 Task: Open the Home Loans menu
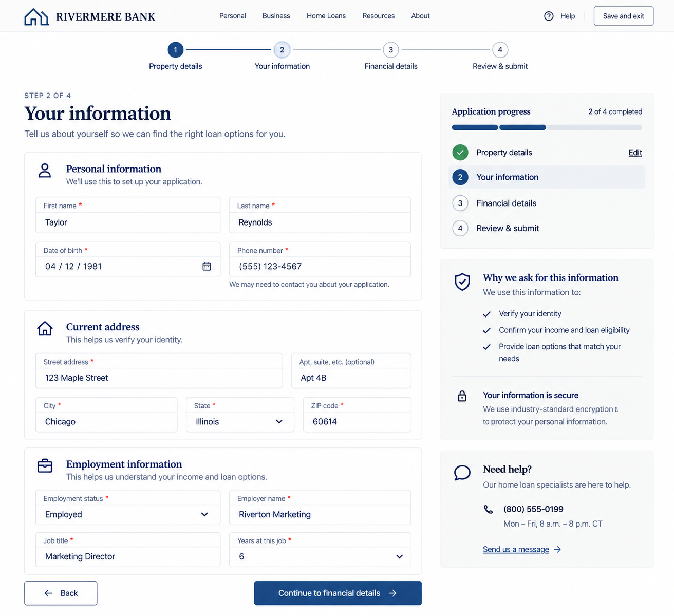pyautogui.click(x=326, y=16)
